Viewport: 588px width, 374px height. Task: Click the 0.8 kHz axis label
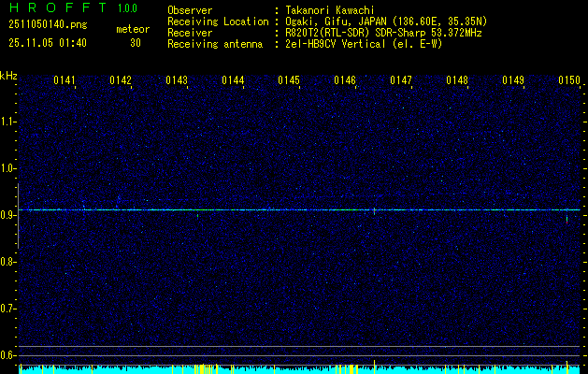[7, 262]
